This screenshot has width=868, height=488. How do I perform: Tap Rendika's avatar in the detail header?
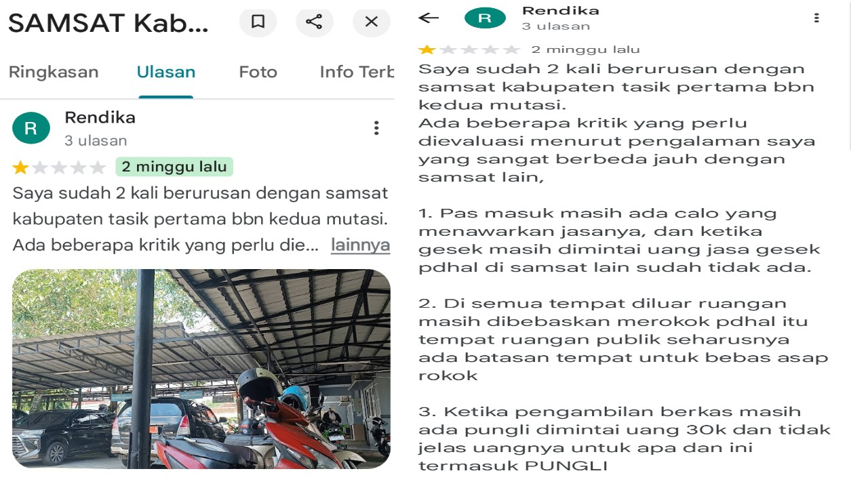(x=485, y=18)
